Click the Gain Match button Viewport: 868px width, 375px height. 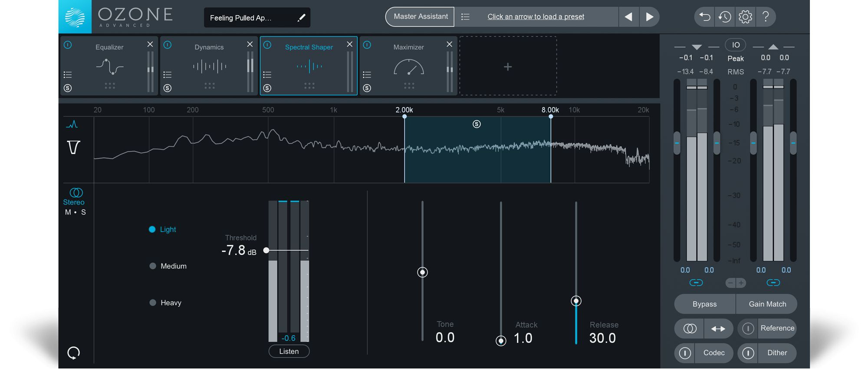pyautogui.click(x=767, y=304)
